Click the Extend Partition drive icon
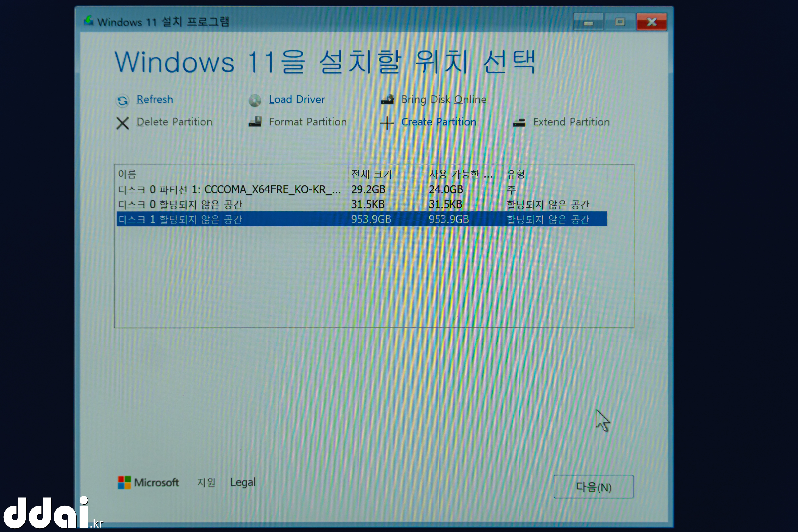This screenshot has width=798, height=532. [519, 122]
